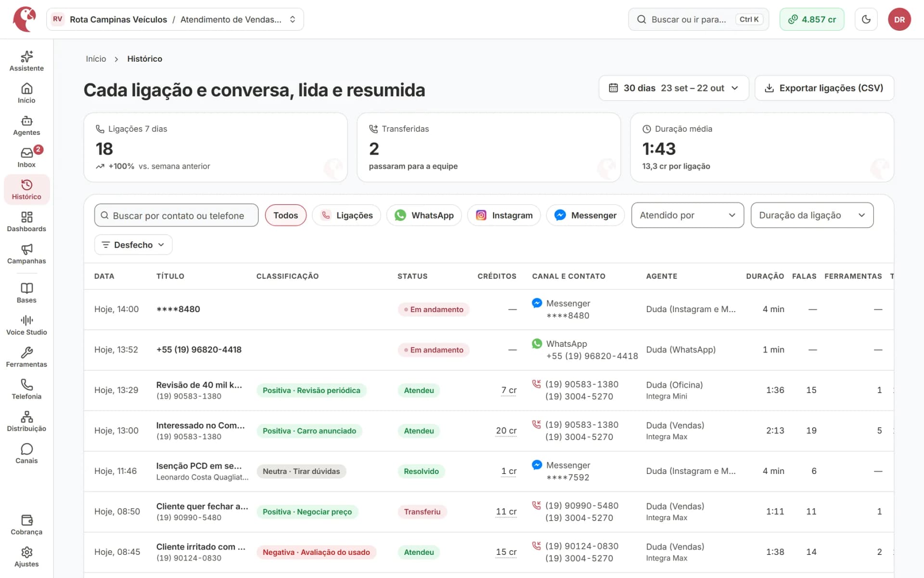
Task: Open the Rota Campinas Veículos workspace switcher
Action: tap(175, 19)
